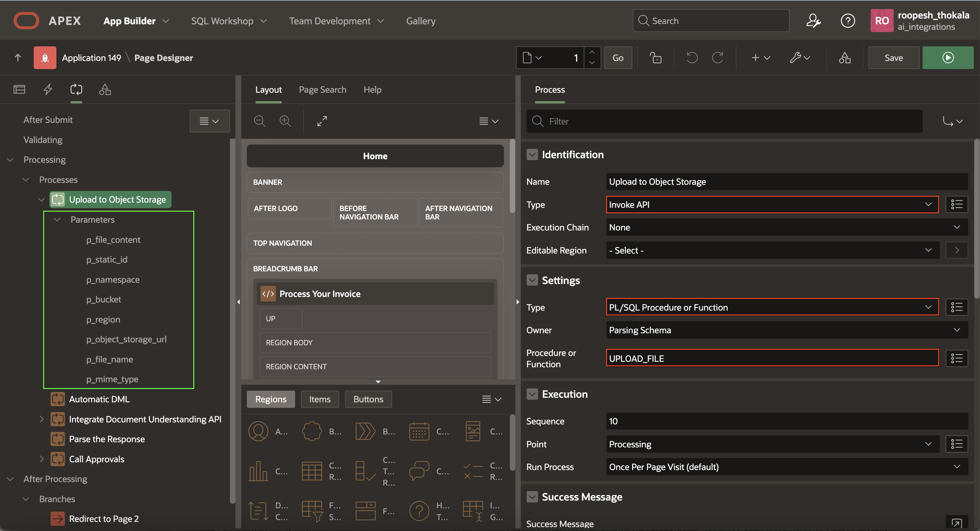Viewport: 980px width, 531px height.
Task: Open the Run Process dropdown
Action: pyautogui.click(x=786, y=467)
